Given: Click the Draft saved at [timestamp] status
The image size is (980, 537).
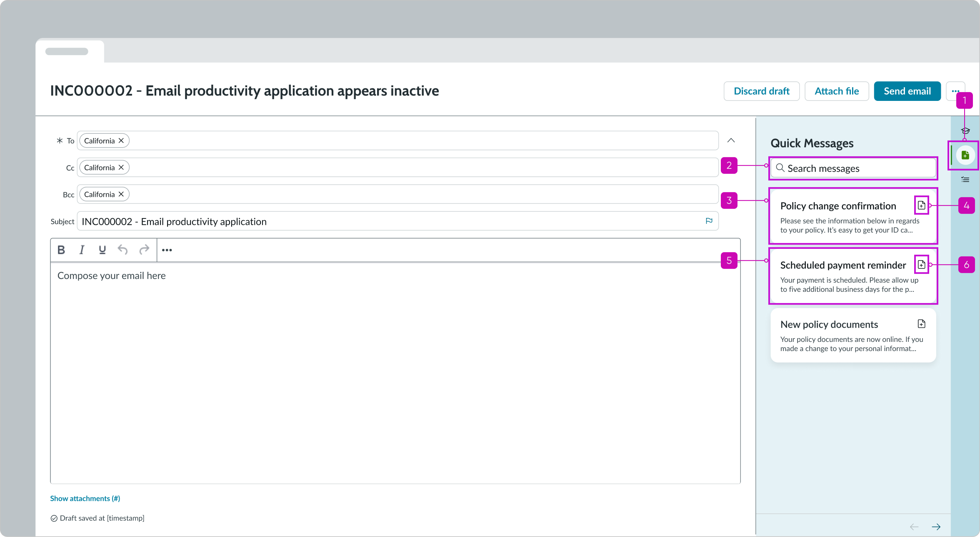Looking at the screenshot, I should click(x=97, y=518).
